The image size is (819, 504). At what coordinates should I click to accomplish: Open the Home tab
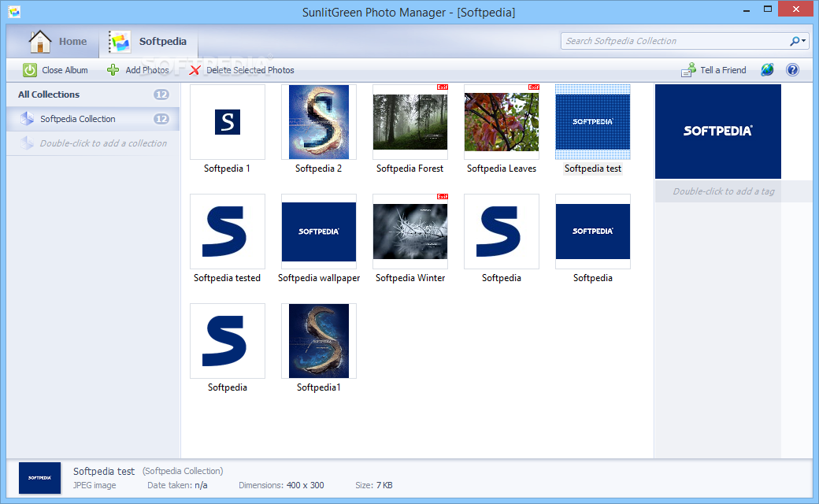click(x=57, y=41)
